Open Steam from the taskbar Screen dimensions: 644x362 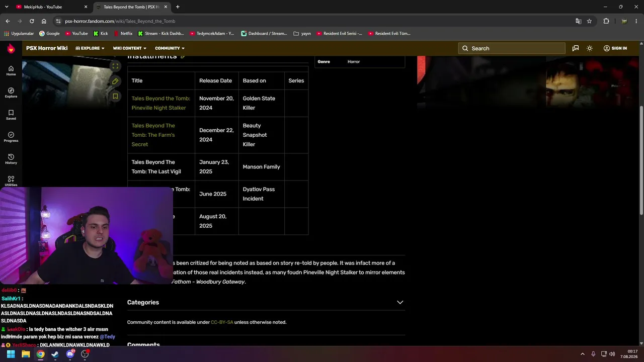(x=55, y=354)
